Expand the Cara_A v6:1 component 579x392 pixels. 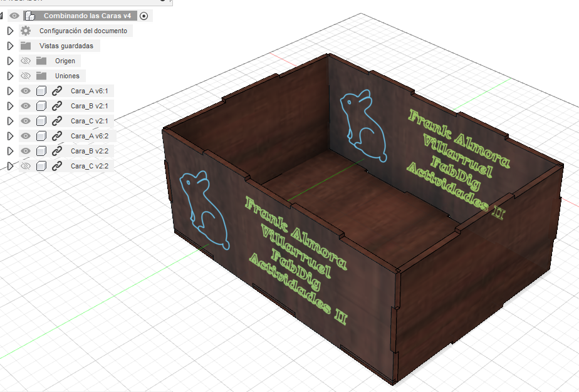point(10,91)
